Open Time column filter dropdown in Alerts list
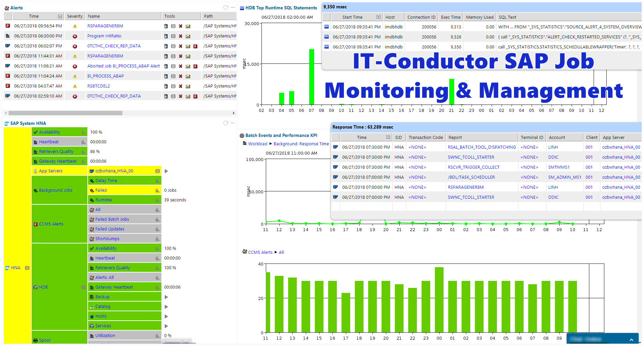 (x=60, y=16)
